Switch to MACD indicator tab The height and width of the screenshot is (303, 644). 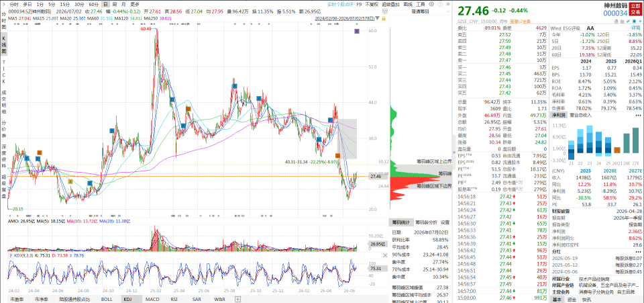[152, 299]
